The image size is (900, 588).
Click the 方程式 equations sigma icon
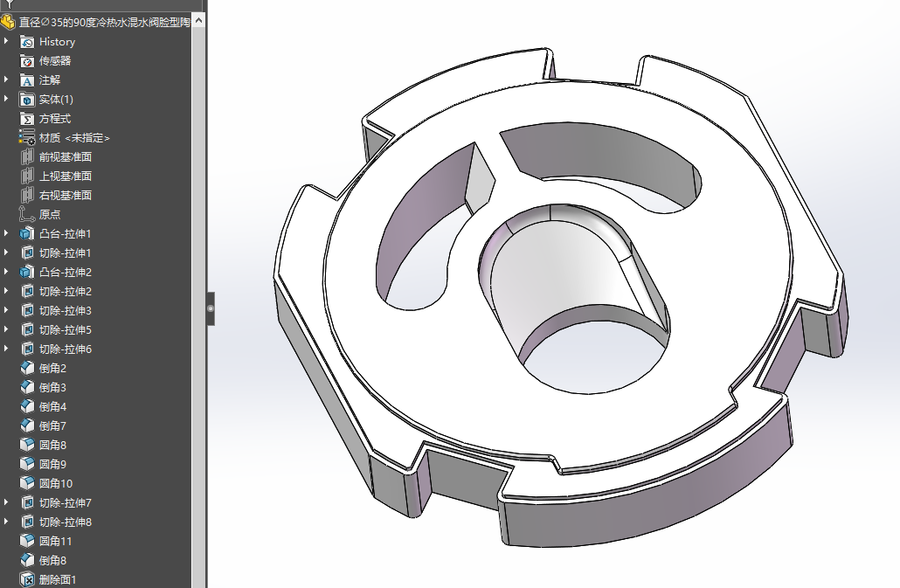(27, 119)
